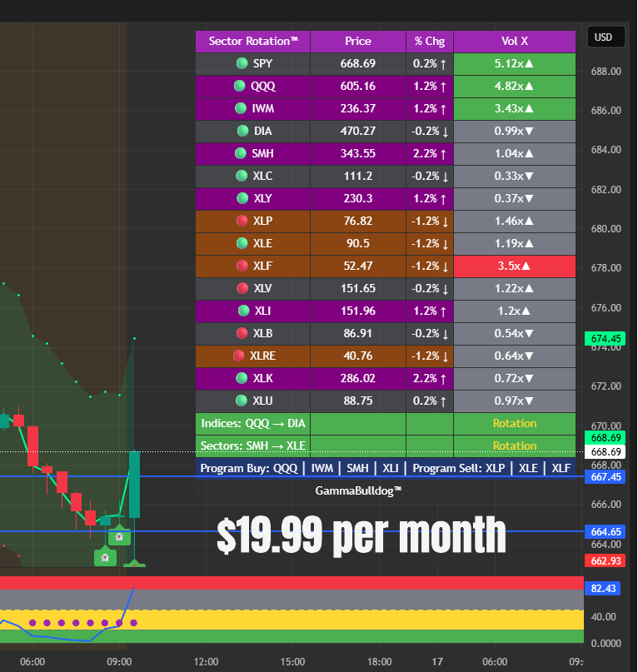Click the green status dot beside DIA
638x672 pixels.
(242, 131)
